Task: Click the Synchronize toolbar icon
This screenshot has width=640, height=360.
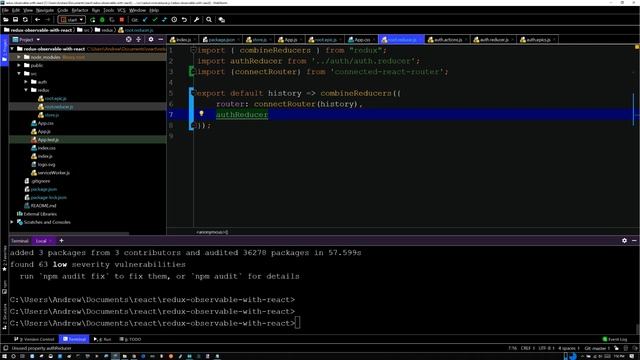Action: click(x=25, y=20)
